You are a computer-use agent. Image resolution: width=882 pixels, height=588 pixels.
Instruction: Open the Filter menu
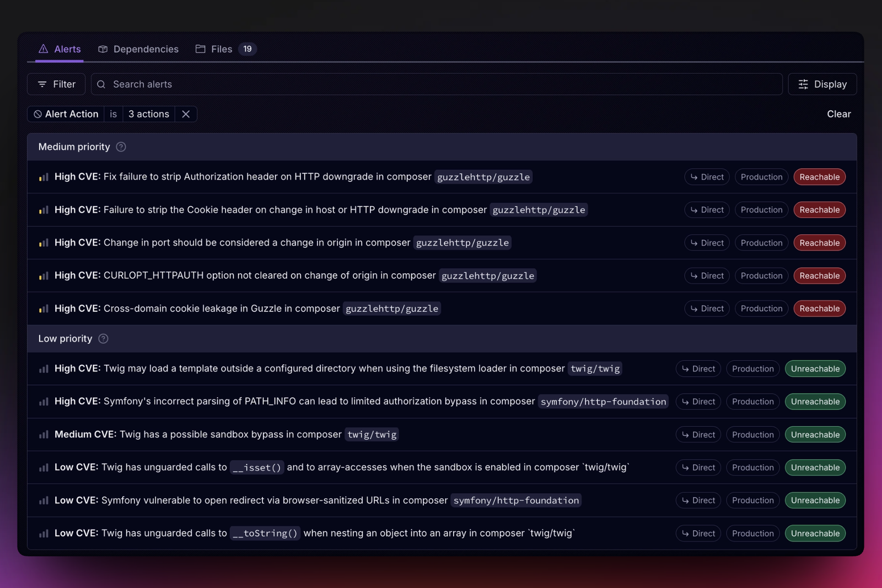[x=56, y=84]
